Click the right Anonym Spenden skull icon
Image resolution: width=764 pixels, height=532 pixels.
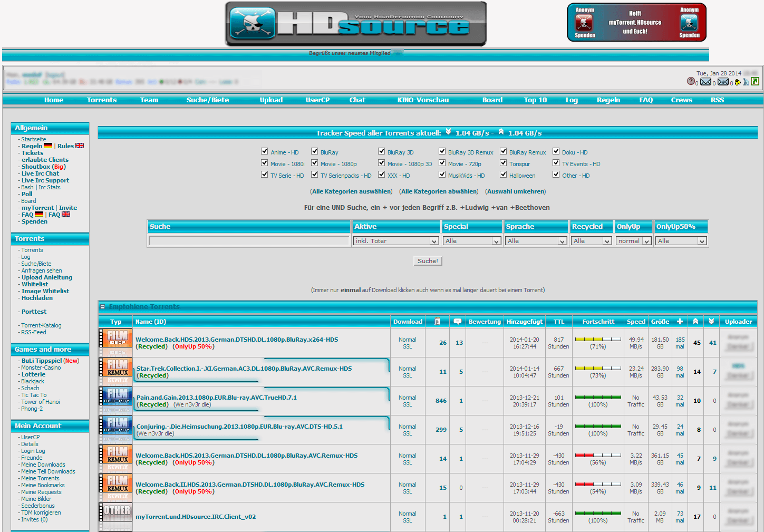click(689, 23)
